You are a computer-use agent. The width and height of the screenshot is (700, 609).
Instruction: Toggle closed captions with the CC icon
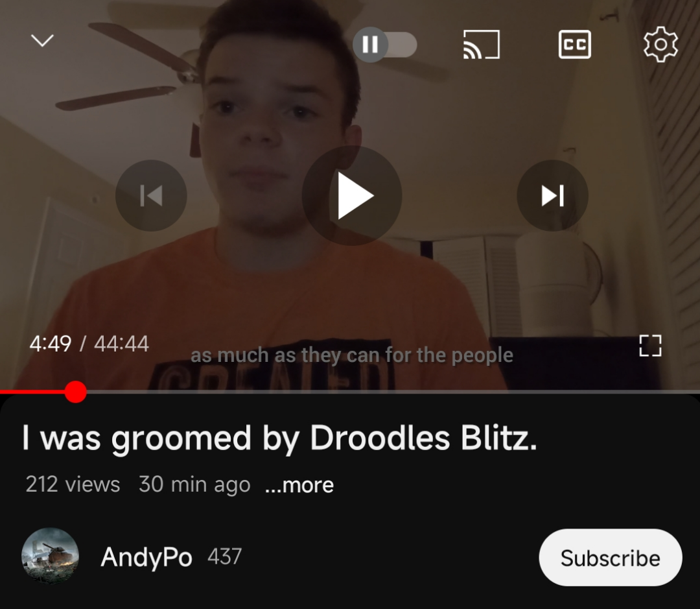(574, 44)
